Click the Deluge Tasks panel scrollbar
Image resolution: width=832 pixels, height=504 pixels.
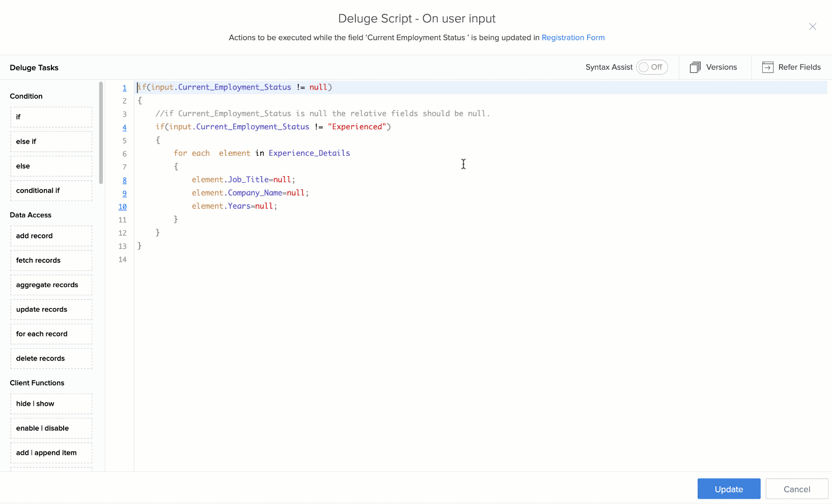101,132
